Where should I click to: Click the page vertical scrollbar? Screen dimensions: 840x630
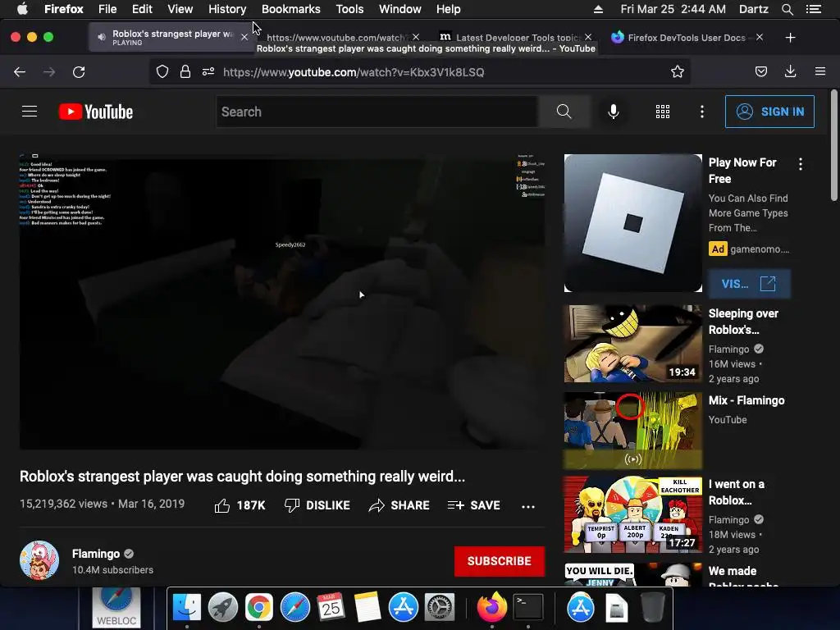(834, 146)
